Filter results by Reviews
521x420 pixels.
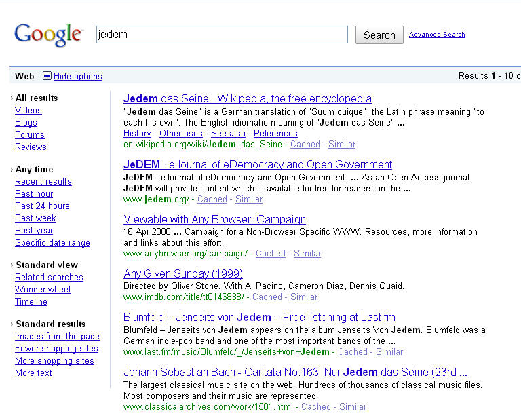31,147
